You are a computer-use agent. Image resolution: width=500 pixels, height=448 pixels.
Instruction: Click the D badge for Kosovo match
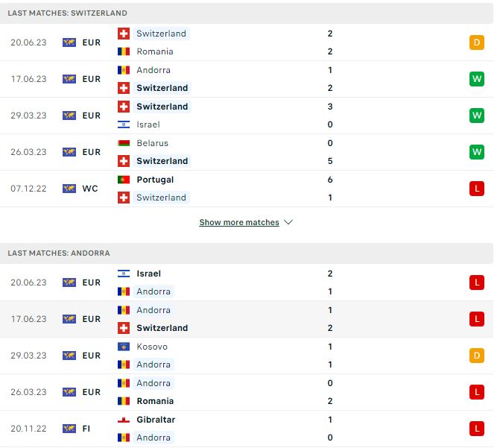click(x=477, y=356)
